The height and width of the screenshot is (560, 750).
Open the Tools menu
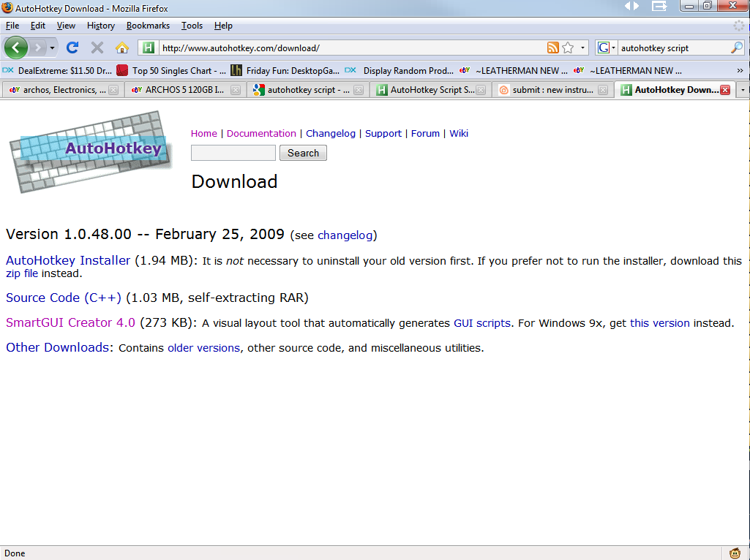click(x=192, y=26)
